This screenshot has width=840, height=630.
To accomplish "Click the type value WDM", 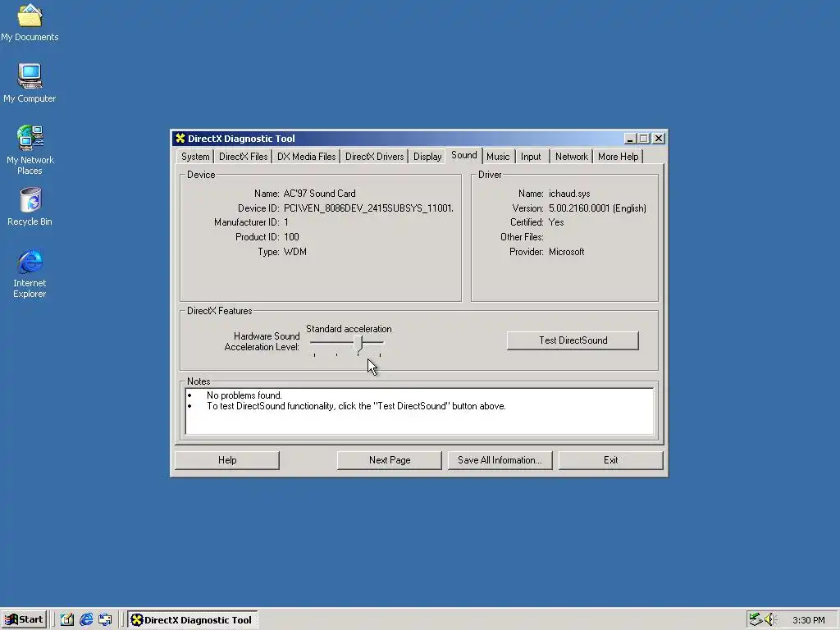I will coord(294,252).
